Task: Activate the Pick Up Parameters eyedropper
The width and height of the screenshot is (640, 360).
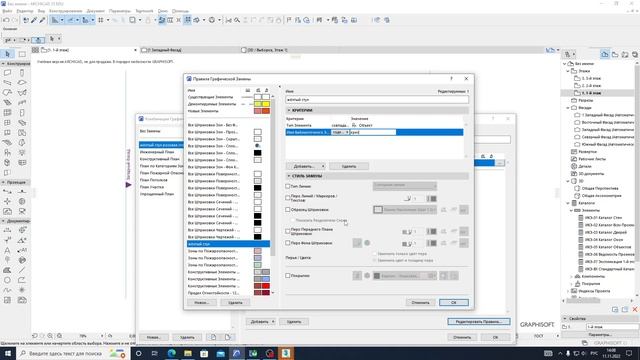Action: click(x=34, y=20)
